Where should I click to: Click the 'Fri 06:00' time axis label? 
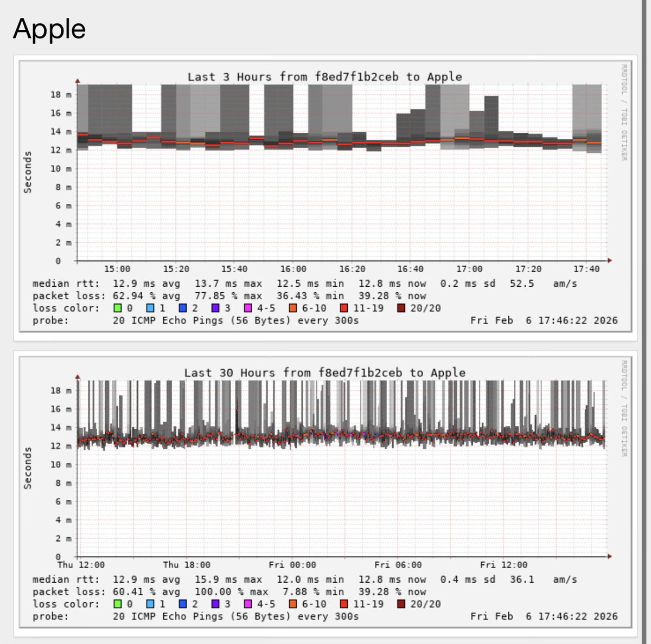(398, 565)
